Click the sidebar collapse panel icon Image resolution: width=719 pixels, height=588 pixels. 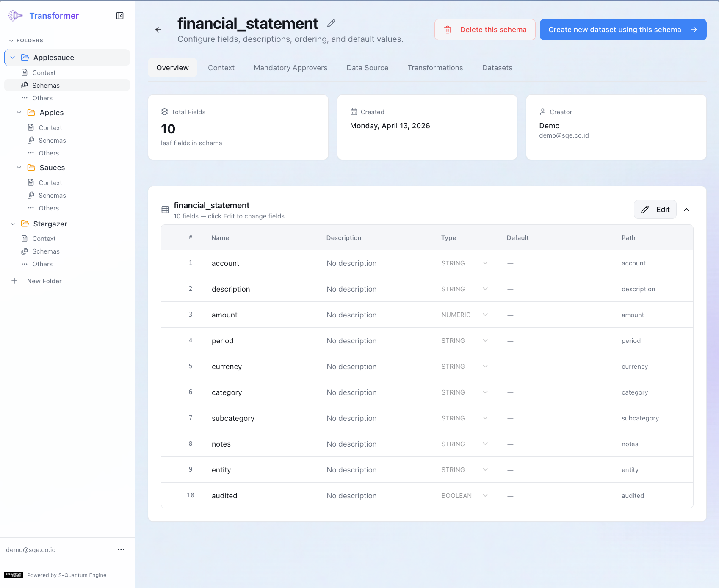[x=120, y=16]
